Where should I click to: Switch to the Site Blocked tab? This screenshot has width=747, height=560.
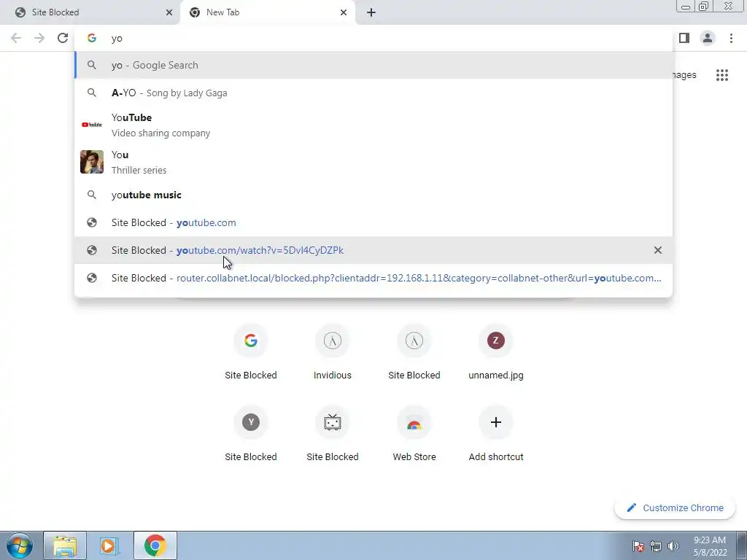tap(90, 12)
